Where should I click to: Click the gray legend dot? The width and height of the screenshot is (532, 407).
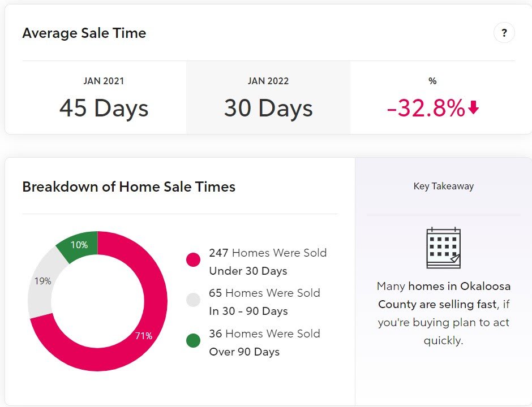(193, 300)
